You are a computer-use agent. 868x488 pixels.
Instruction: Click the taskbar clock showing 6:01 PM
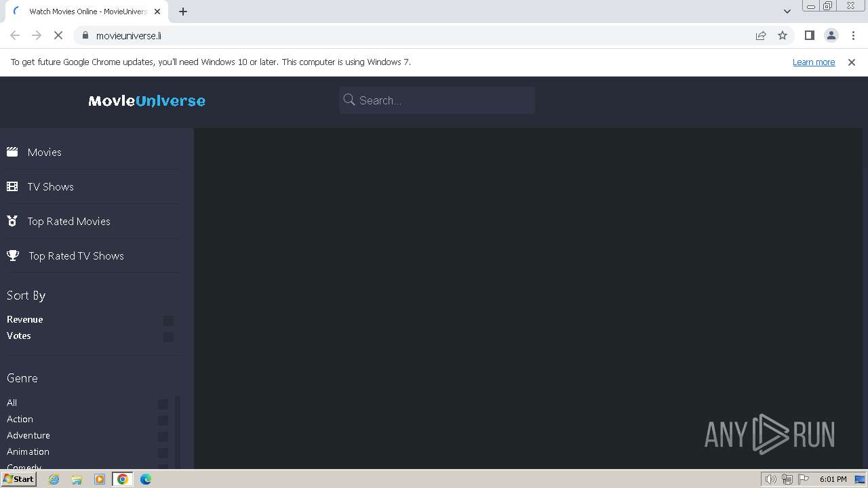(x=833, y=479)
